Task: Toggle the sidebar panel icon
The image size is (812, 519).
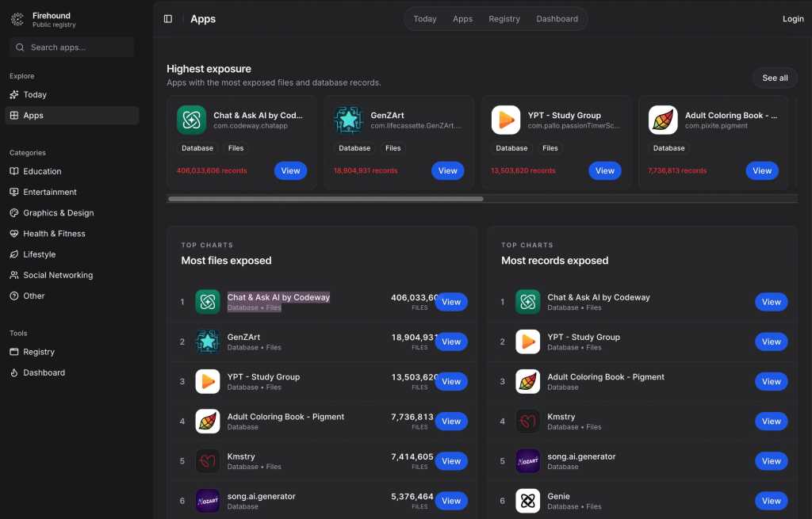Action: 168,19
